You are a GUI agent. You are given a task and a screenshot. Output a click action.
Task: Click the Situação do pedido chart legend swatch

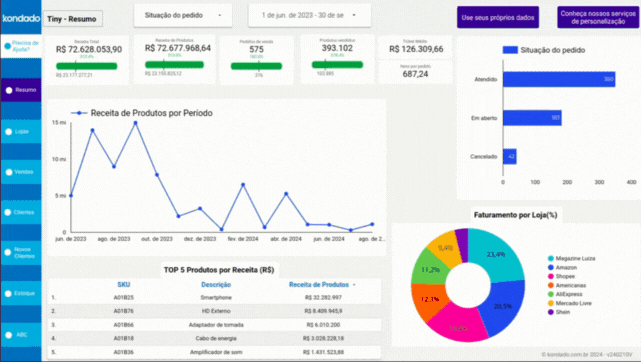(x=510, y=50)
